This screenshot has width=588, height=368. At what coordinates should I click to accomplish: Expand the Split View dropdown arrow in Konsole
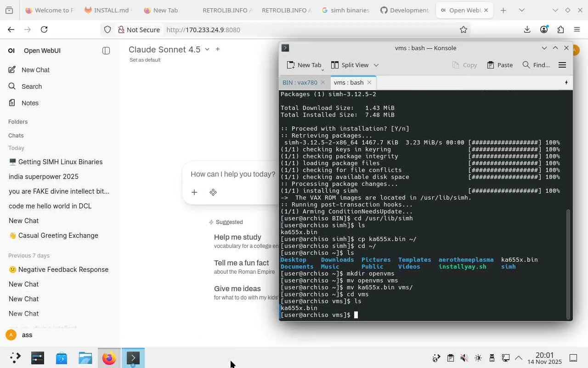click(376, 65)
